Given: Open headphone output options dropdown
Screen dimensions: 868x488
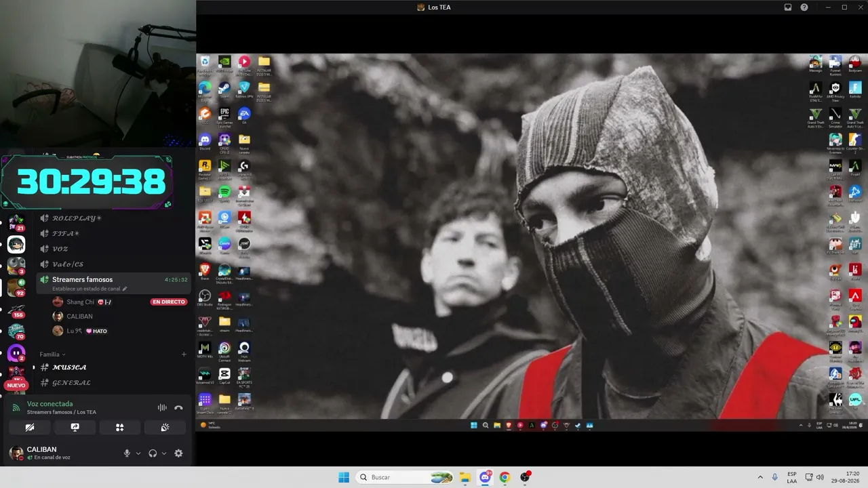Looking at the screenshot, I should pos(164,453).
